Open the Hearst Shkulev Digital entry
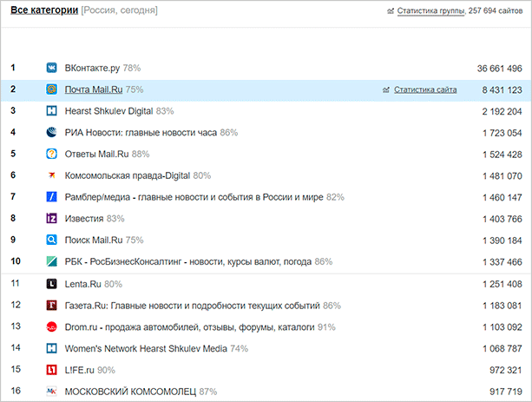The width and height of the screenshot is (532, 402). (x=109, y=111)
